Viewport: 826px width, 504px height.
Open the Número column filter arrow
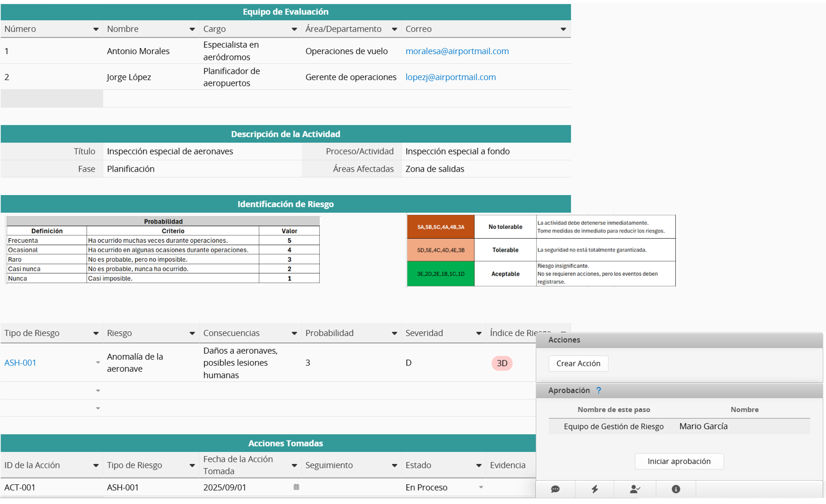[x=96, y=30]
